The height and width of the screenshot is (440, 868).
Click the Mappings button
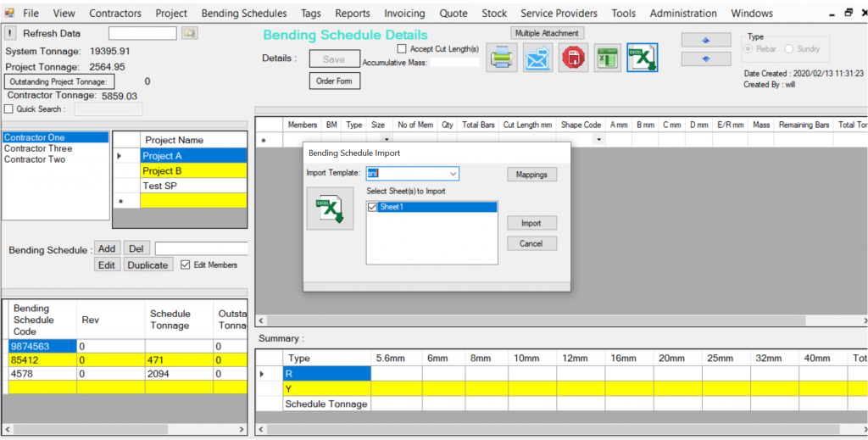click(532, 175)
